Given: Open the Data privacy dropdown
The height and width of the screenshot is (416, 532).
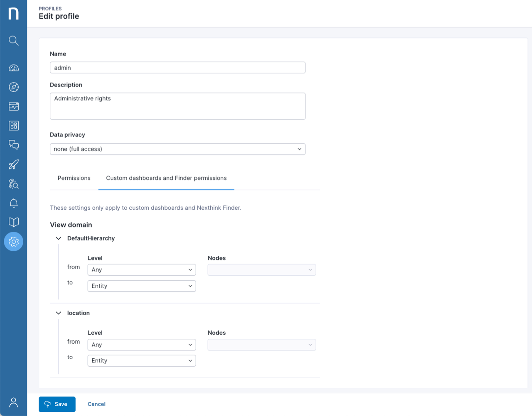Looking at the screenshot, I should click(x=177, y=149).
